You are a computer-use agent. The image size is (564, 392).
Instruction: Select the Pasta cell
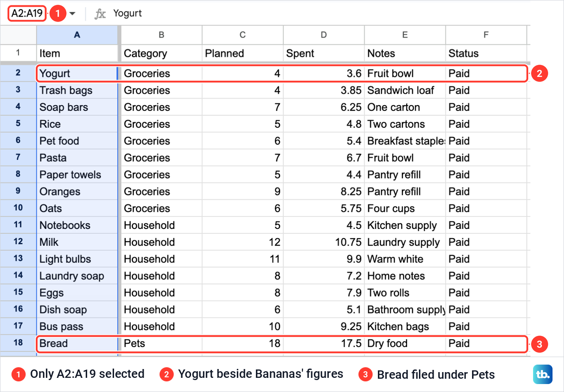pos(77,158)
